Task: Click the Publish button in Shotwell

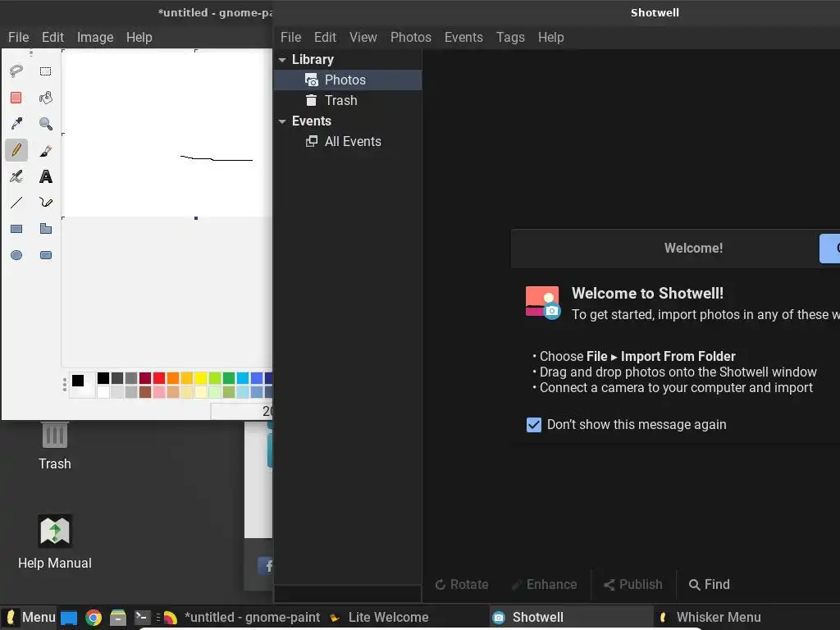Action: click(x=633, y=584)
